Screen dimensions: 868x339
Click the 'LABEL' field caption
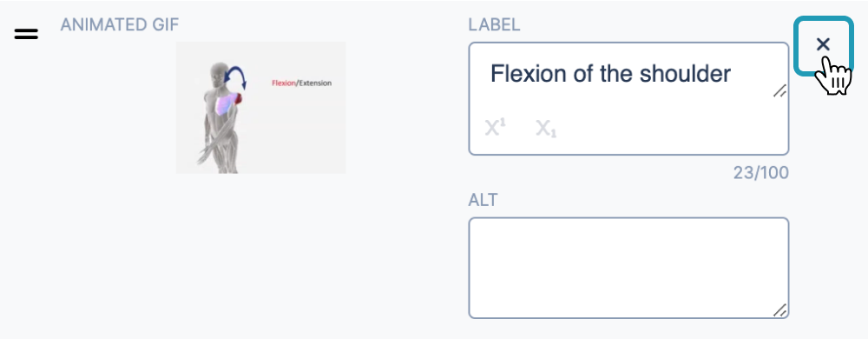point(495,25)
